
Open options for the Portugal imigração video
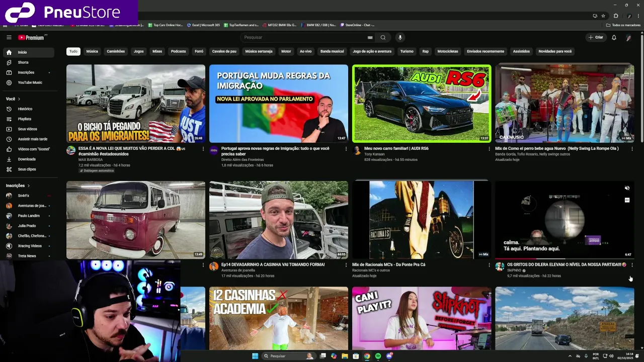(x=346, y=149)
